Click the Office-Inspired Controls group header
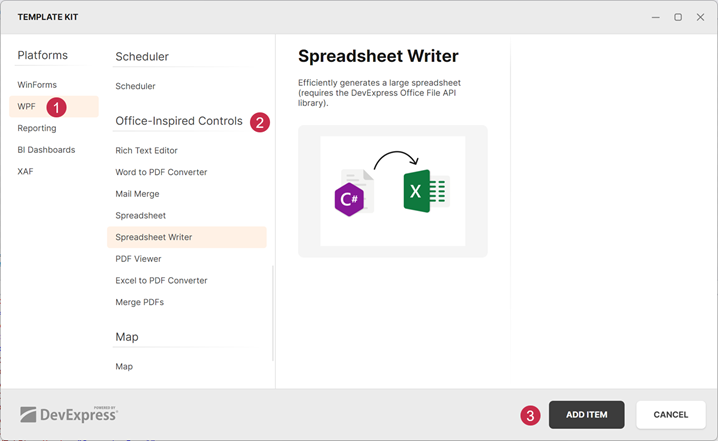The height and width of the screenshot is (442, 718). tap(179, 121)
